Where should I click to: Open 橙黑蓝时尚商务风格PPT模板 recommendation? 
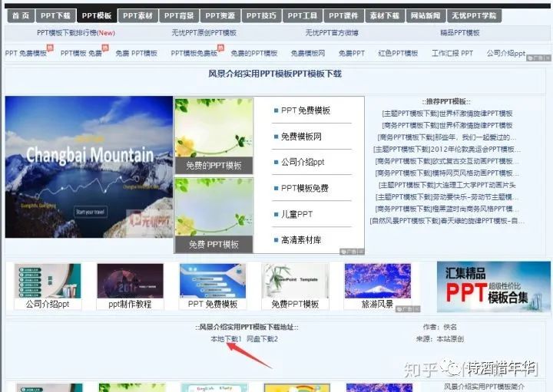pyautogui.click(x=447, y=209)
